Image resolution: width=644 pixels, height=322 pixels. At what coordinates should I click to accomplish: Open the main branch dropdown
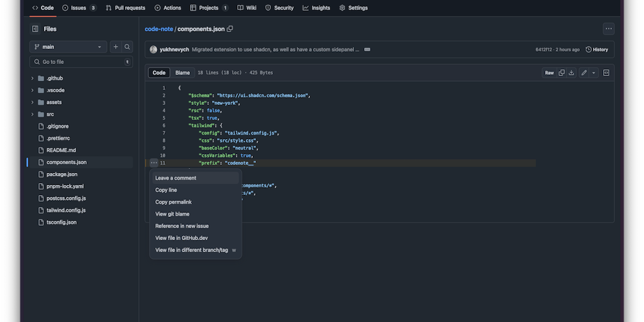(x=68, y=47)
